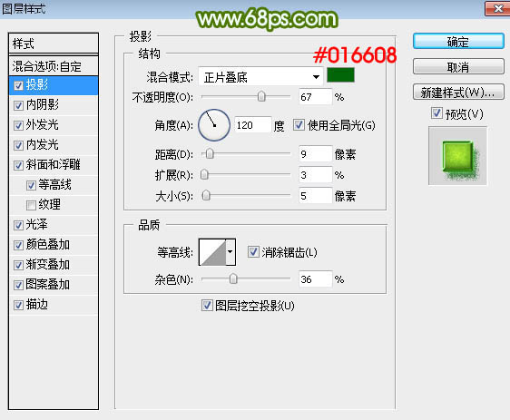
Task: Click the angle dial control
Action: tap(214, 125)
